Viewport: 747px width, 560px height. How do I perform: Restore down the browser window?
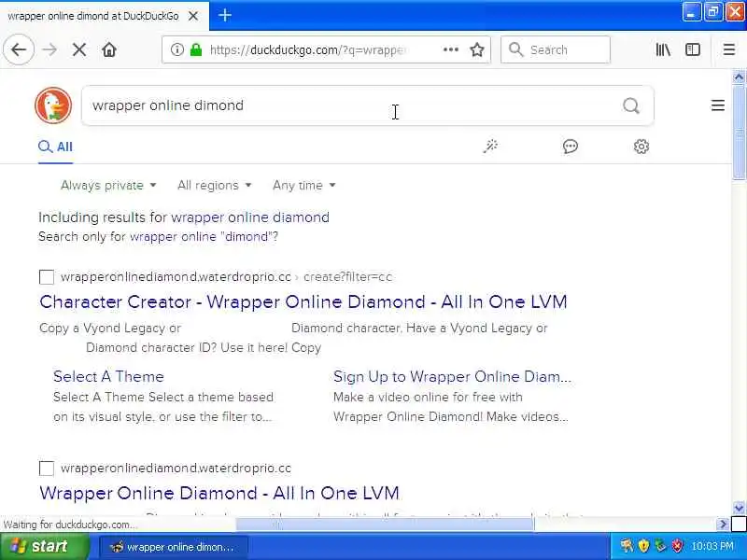click(713, 12)
